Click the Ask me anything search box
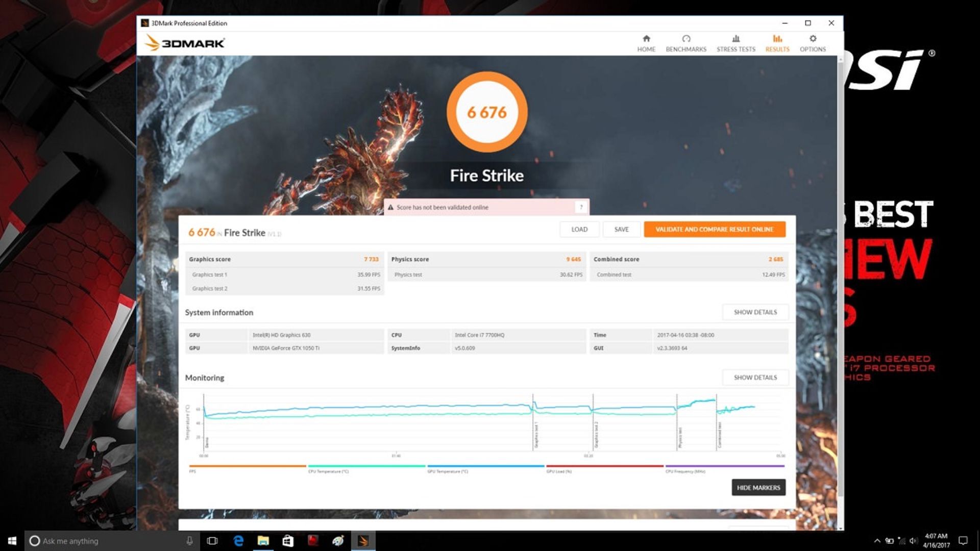 (112, 541)
